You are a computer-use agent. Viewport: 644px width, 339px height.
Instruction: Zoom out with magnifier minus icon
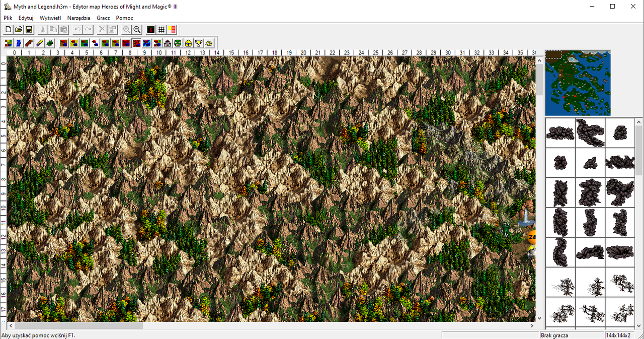pos(137,30)
